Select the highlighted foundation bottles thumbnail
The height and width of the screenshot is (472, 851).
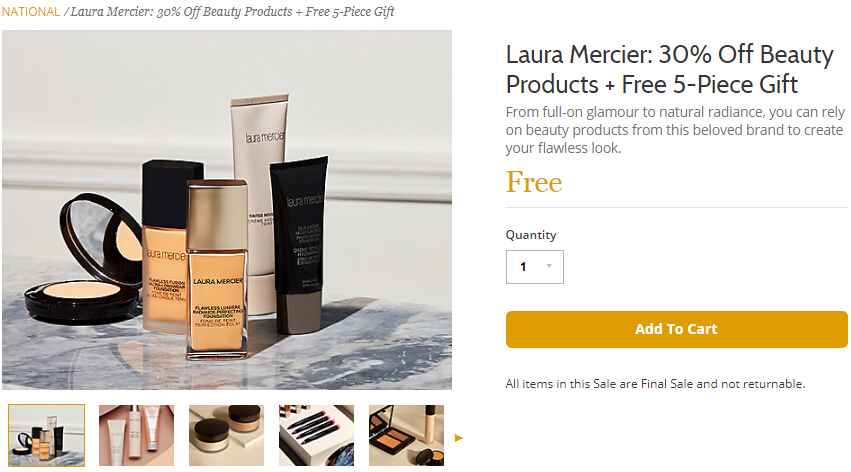tap(47, 435)
